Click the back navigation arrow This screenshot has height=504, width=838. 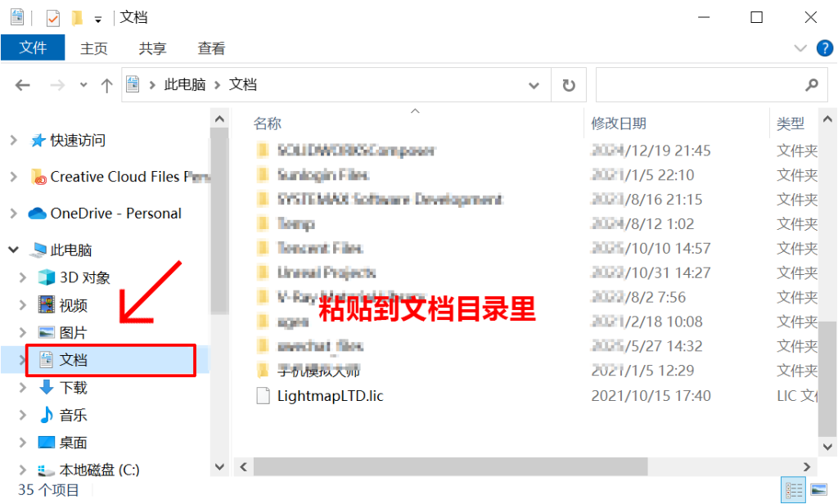pyautogui.click(x=22, y=85)
